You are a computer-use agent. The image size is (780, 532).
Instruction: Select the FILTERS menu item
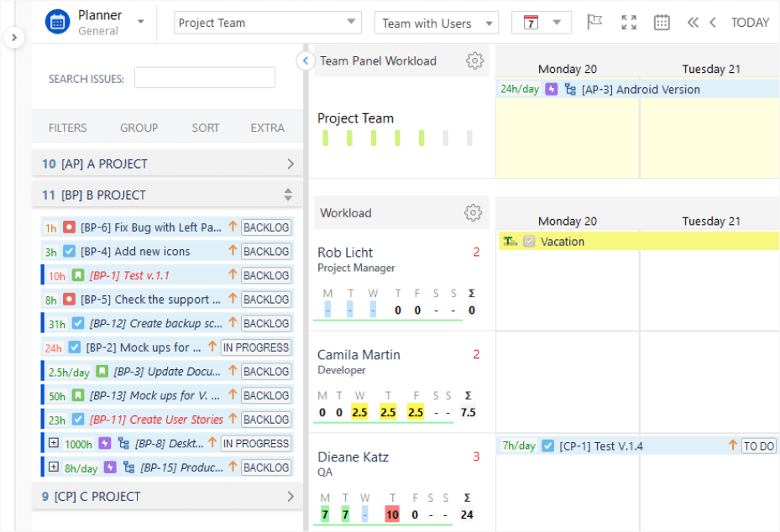pos(67,128)
